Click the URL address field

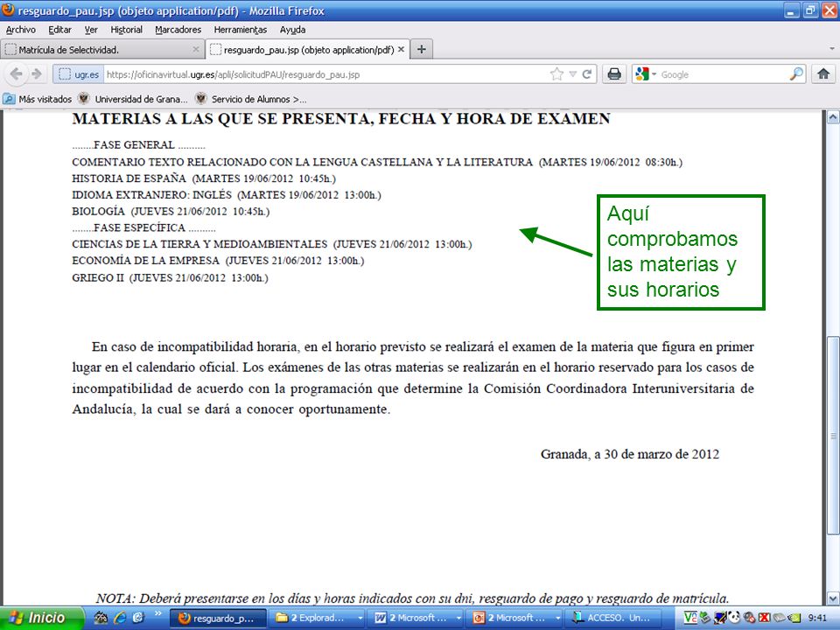(x=326, y=73)
